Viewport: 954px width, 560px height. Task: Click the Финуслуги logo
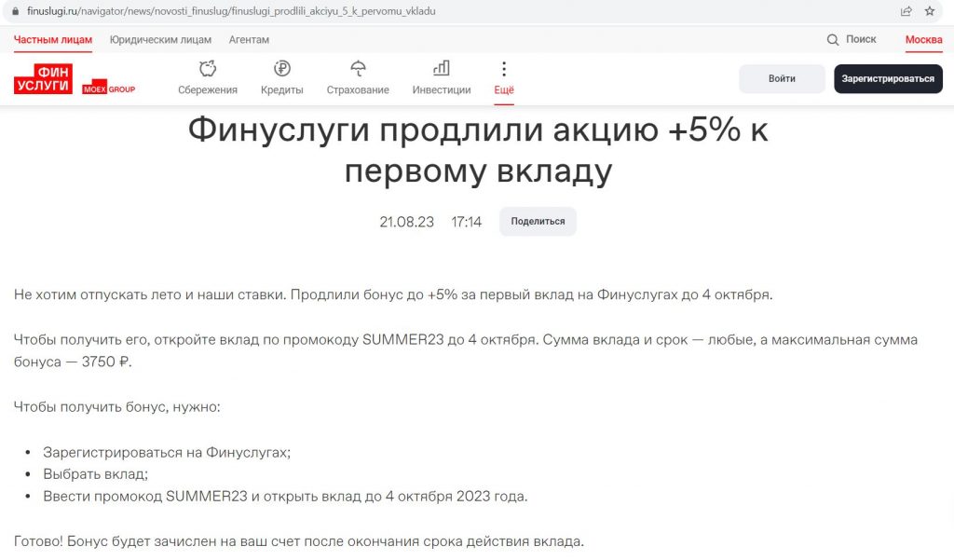coord(43,78)
